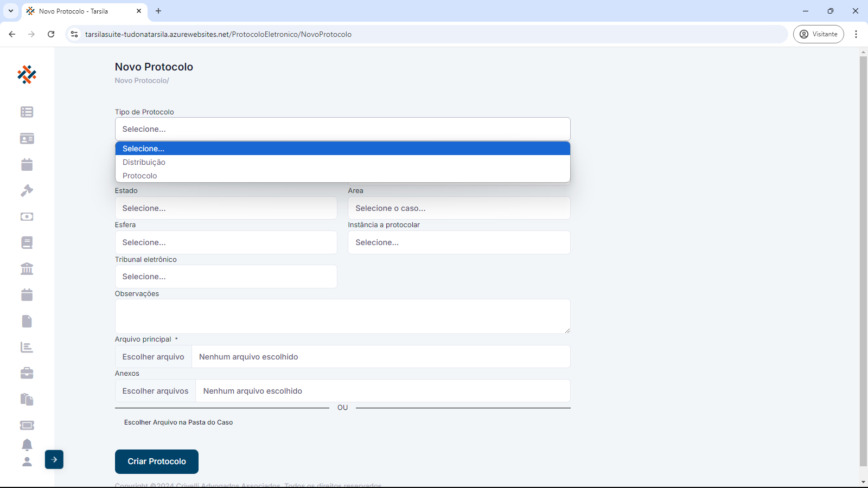Open the courthouse building sidebar icon
This screenshot has width=868, height=488.
pos(27,268)
